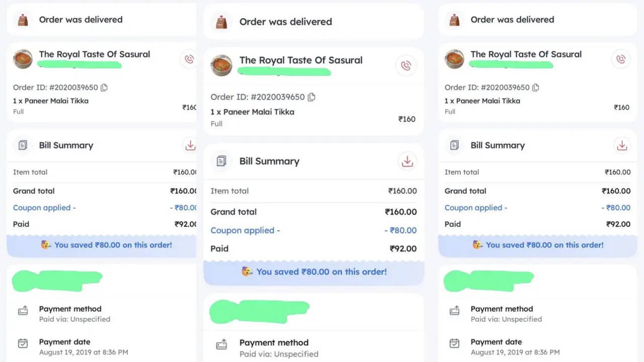
Task: Click the payment date calendar icon in the right panel
Action: click(454, 343)
